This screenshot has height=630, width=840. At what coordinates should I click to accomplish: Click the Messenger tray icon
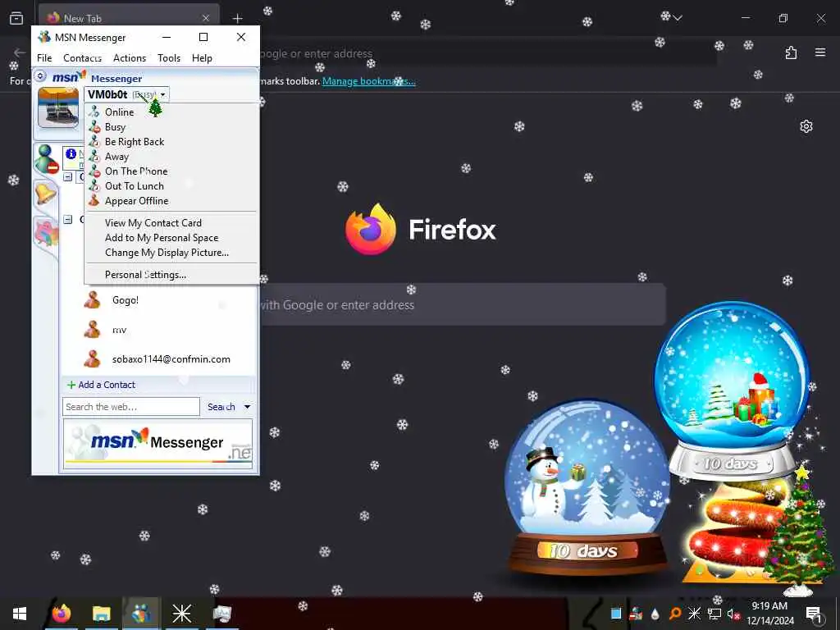636,614
